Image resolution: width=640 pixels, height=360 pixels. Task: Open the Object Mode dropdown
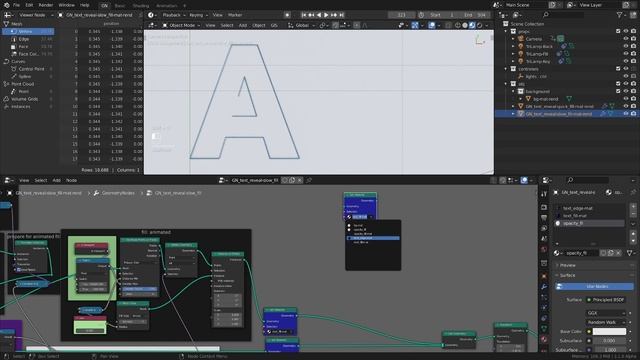(181, 25)
